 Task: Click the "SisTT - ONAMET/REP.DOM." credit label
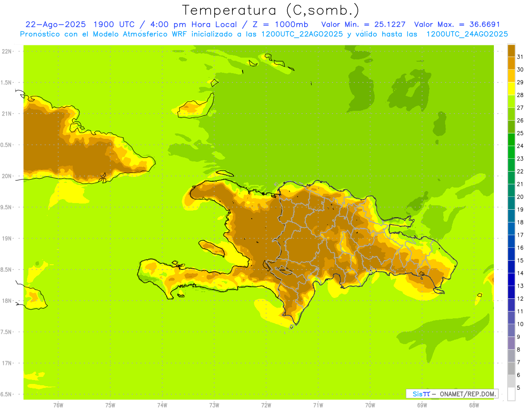[x=453, y=394]
